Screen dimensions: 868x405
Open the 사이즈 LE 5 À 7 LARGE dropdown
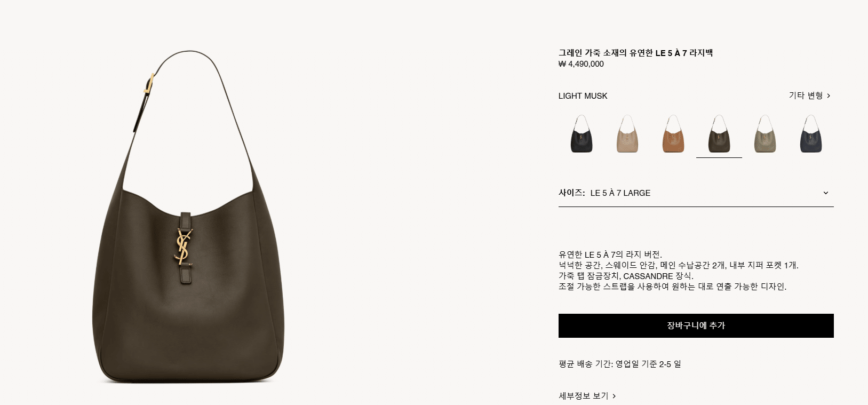pyautogui.click(x=696, y=193)
